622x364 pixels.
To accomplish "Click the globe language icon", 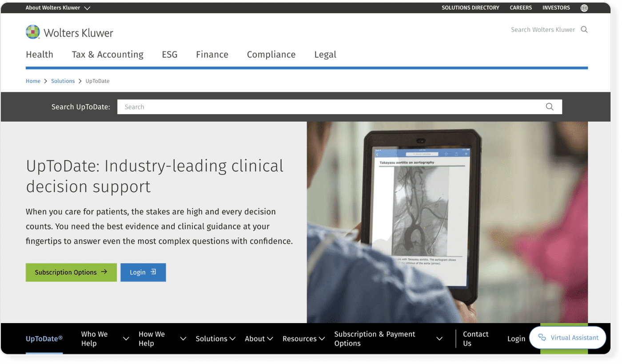I will [584, 8].
